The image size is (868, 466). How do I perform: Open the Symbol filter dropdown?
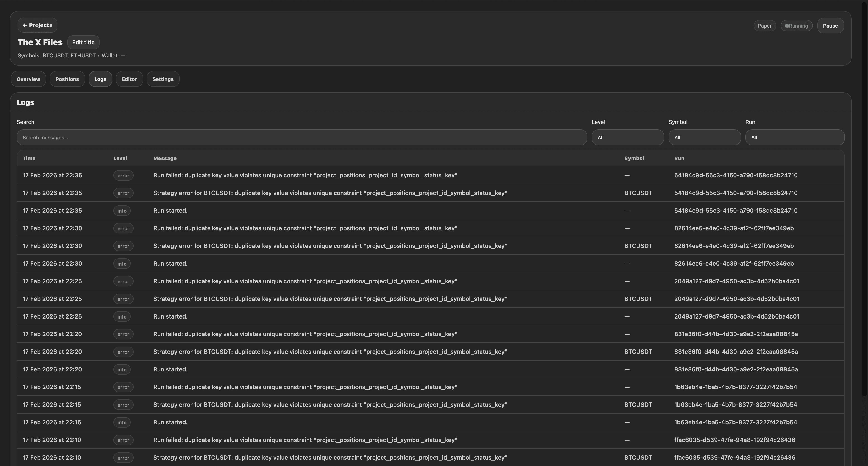(704, 137)
